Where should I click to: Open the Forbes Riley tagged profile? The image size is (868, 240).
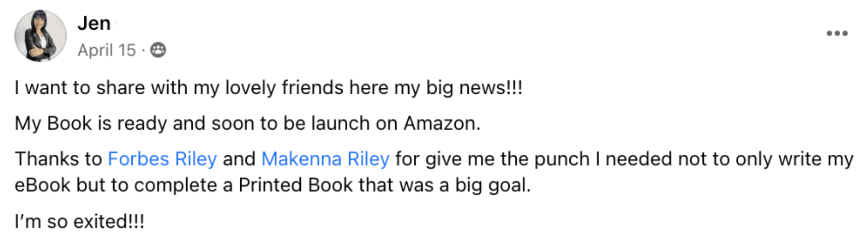[x=162, y=159]
